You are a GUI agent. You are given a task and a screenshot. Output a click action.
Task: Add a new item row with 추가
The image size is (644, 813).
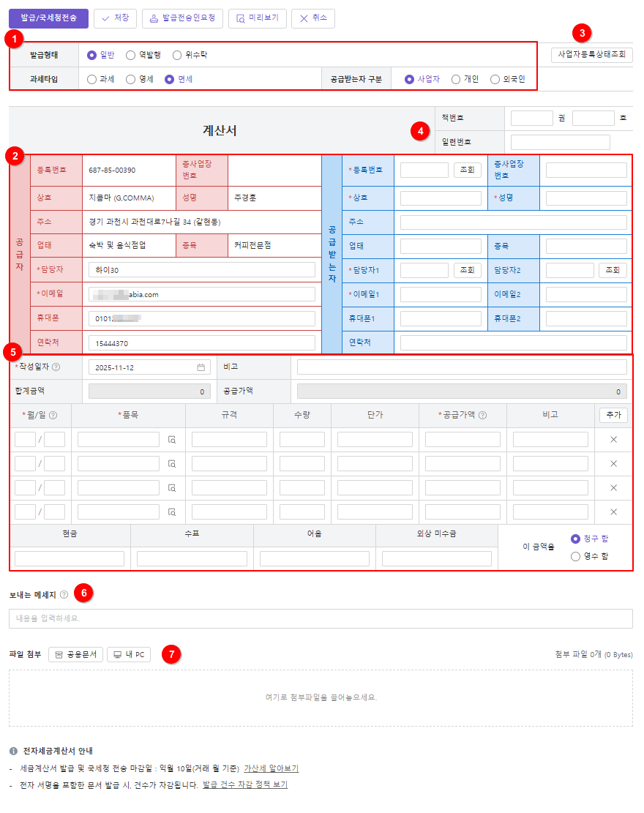pos(613,415)
